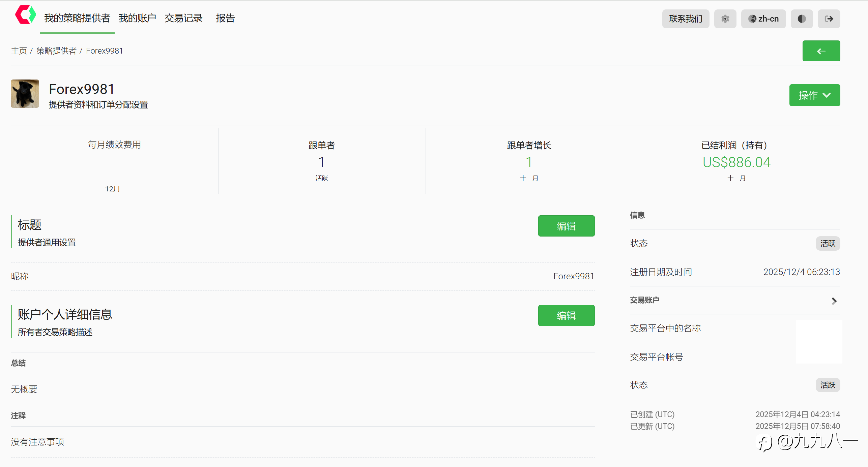Click 编辑 button for 标题 section
868x467 pixels.
pyautogui.click(x=566, y=226)
